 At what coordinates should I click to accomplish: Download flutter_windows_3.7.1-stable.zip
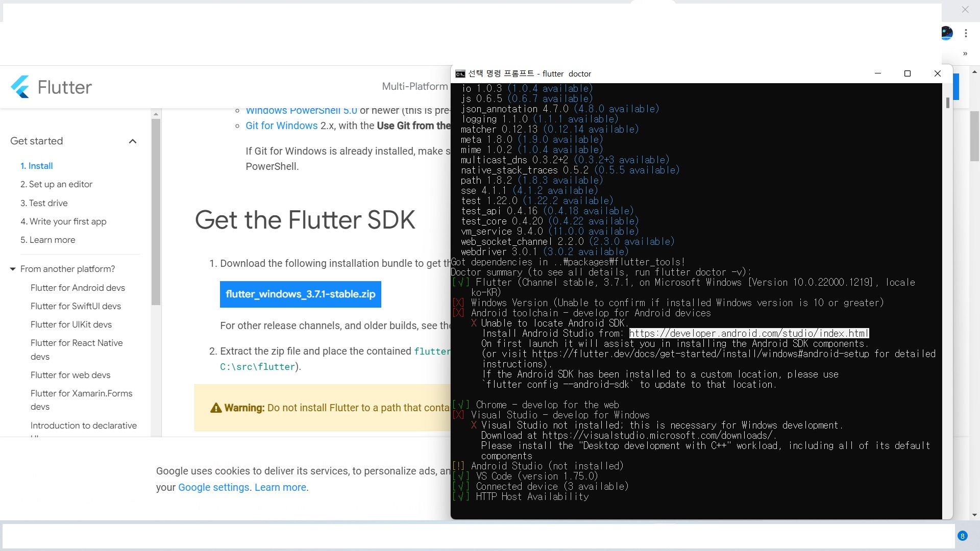[x=301, y=294]
